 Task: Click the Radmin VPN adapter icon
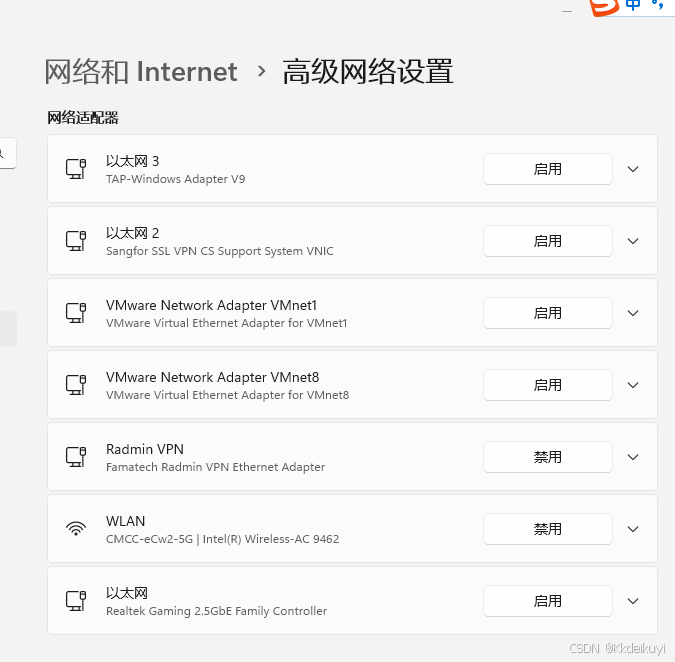[76, 457]
